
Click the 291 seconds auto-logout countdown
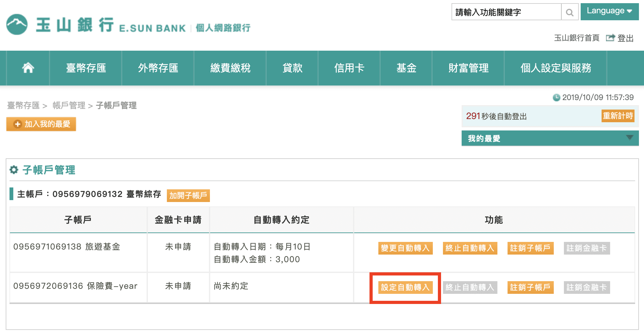click(496, 116)
